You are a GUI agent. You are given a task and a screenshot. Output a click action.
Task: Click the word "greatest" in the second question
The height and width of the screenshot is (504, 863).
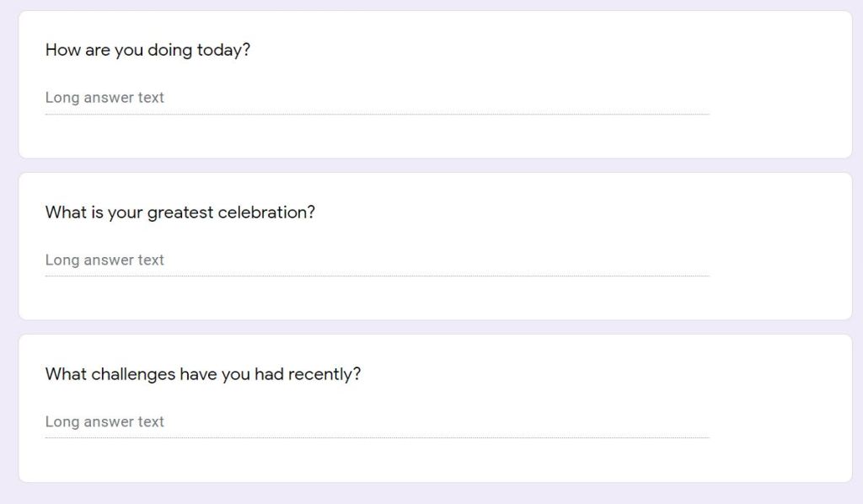(x=180, y=212)
